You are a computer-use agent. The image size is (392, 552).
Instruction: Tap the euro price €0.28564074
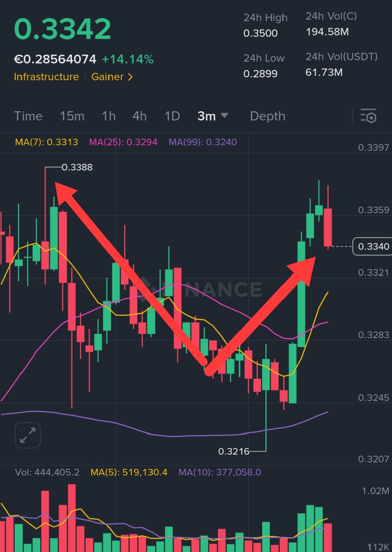[55, 59]
